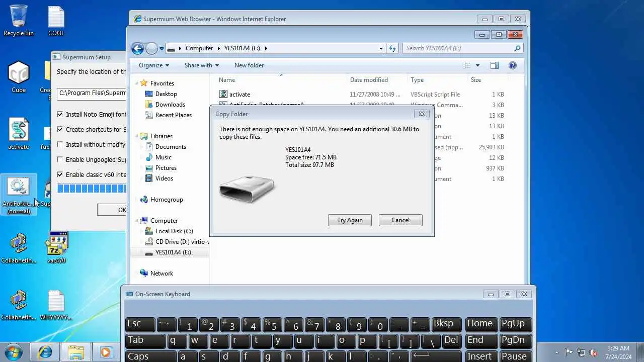Refresh the Explorer address bar
The width and height of the screenshot is (644, 362).
(x=392, y=48)
